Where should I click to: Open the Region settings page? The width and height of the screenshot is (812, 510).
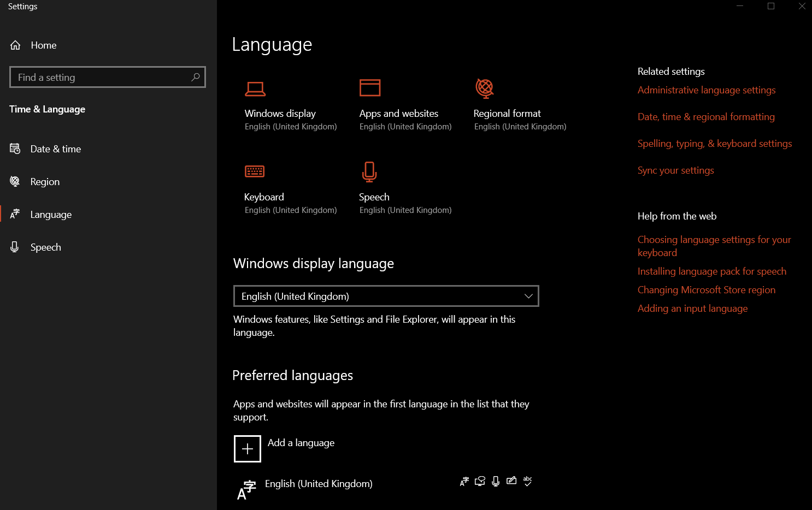(45, 182)
